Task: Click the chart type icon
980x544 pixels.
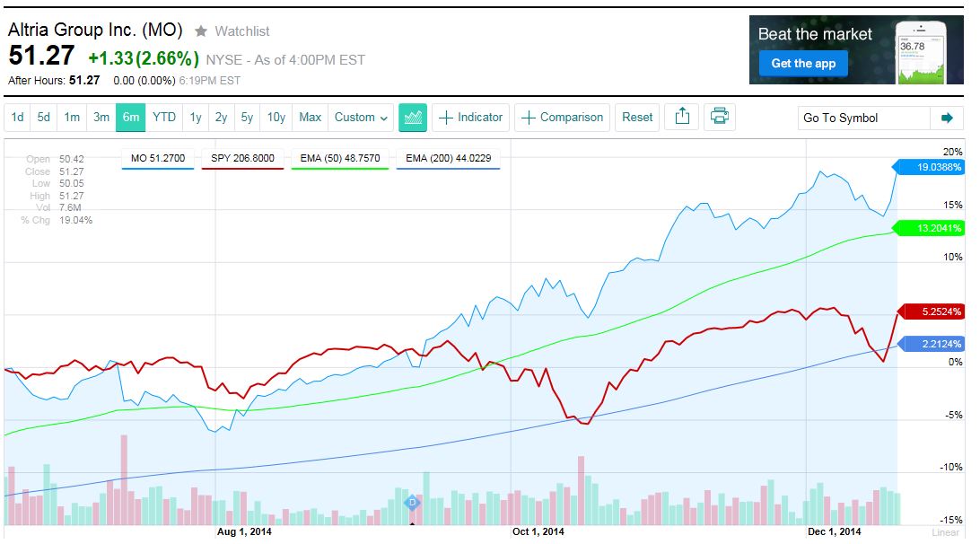Action: point(413,118)
